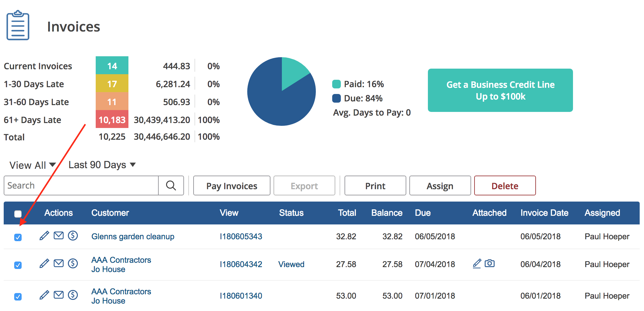Image resolution: width=644 pixels, height=311 pixels.
Task: Uncheck the checkbox for invoice I180604342
Action: point(18,265)
